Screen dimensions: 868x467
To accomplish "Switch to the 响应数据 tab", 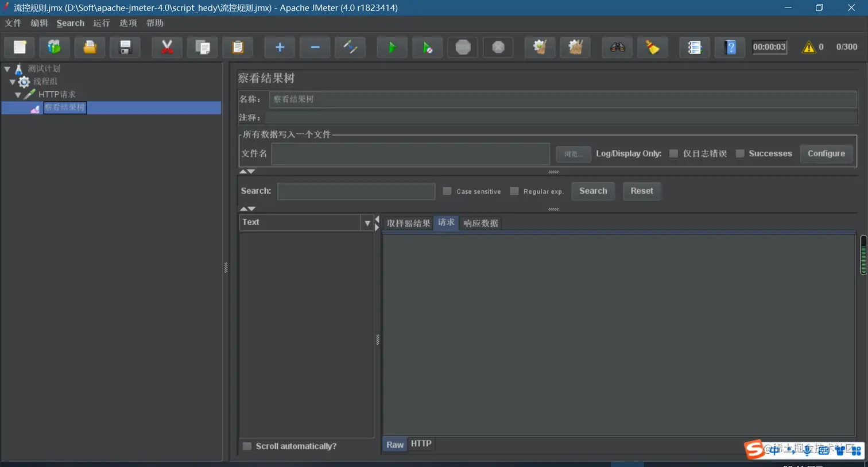I will click(x=480, y=223).
